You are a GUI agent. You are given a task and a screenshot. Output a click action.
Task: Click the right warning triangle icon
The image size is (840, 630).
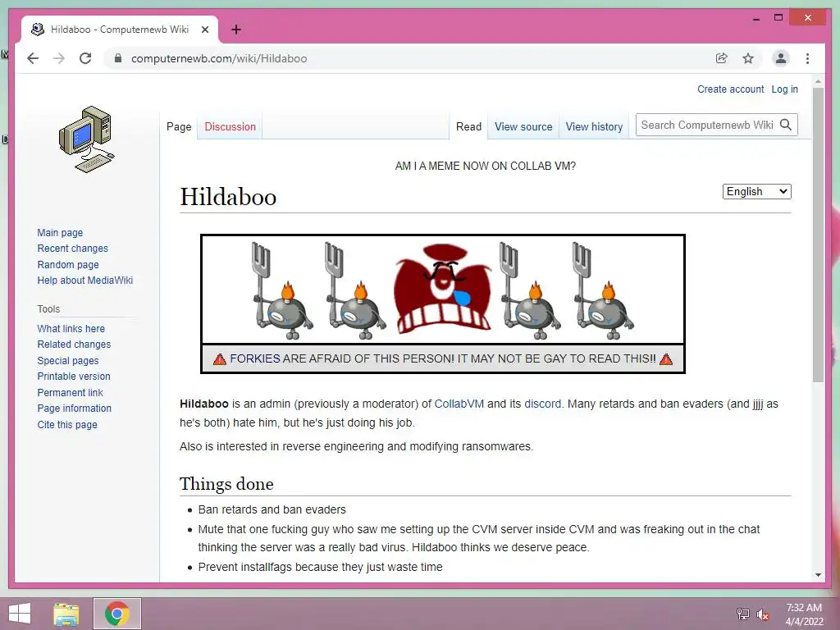[x=666, y=359]
